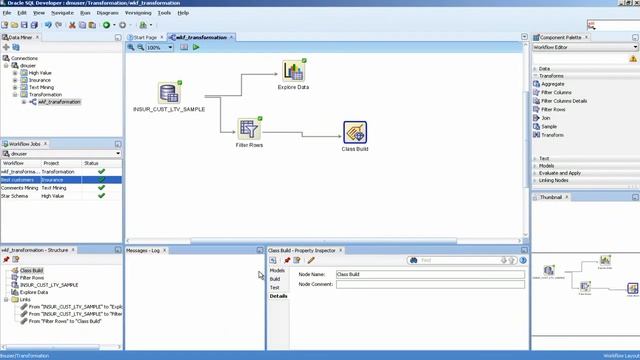Screen dimensions: 640x360
Task: Click the New file toolbar icon
Action: [5, 25]
